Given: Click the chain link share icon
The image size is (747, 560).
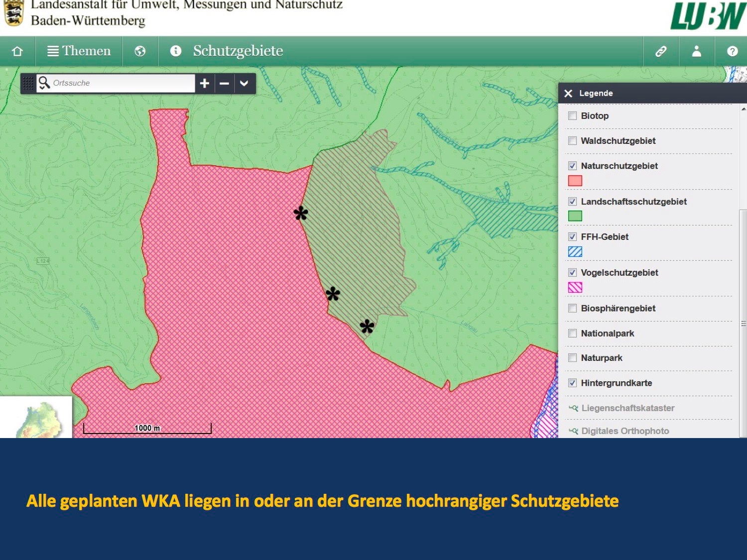Looking at the screenshot, I should coord(661,51).
